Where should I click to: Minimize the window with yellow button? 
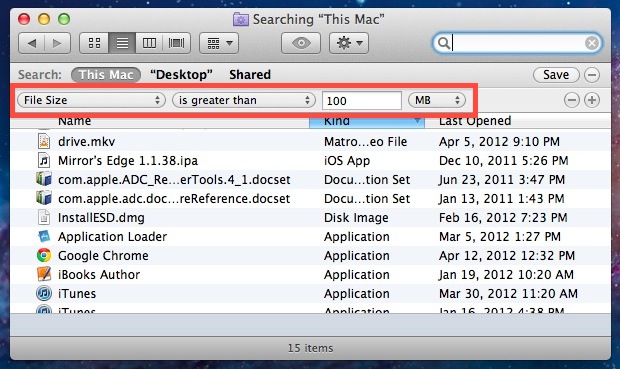(44, 19)
